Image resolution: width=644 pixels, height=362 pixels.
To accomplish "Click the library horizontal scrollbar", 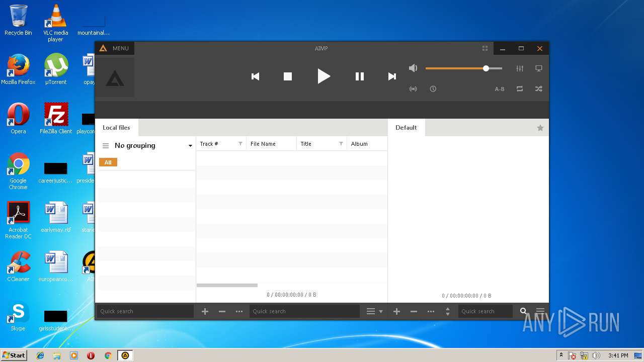I will (x=227, y=285).
